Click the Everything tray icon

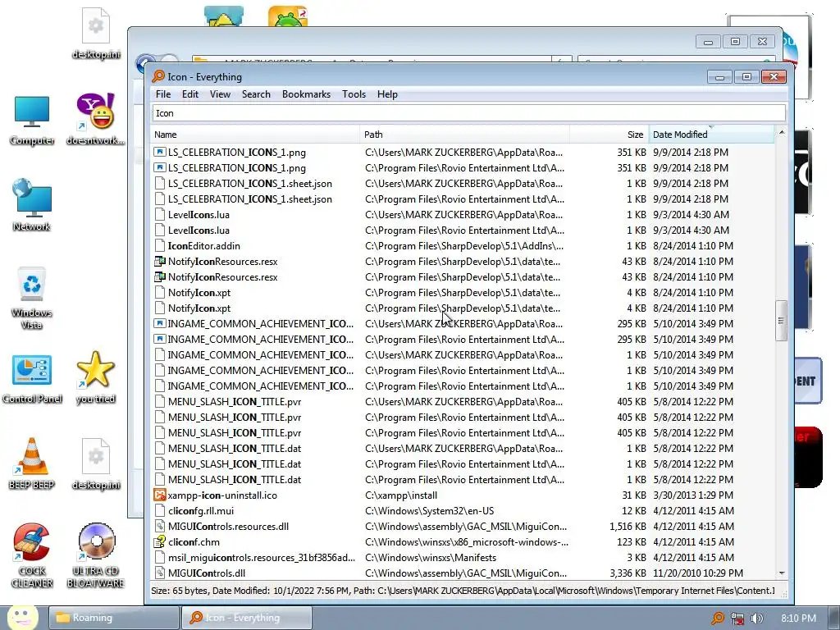click(x=717, y=619)
